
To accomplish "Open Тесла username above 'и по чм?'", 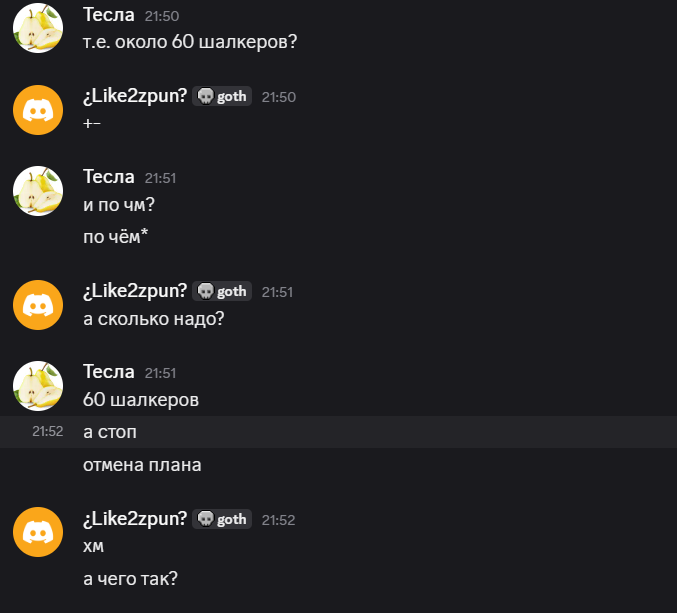I will (109, 177).
